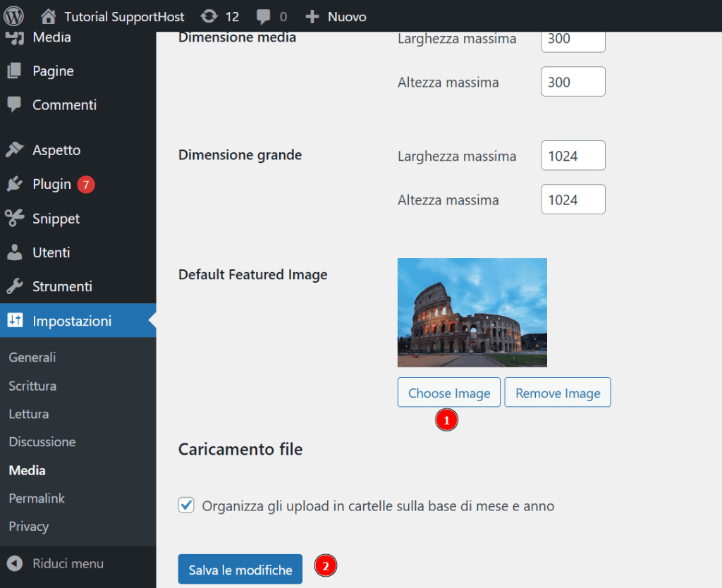Open the updates icon showing 12

[x=209, y=16]
